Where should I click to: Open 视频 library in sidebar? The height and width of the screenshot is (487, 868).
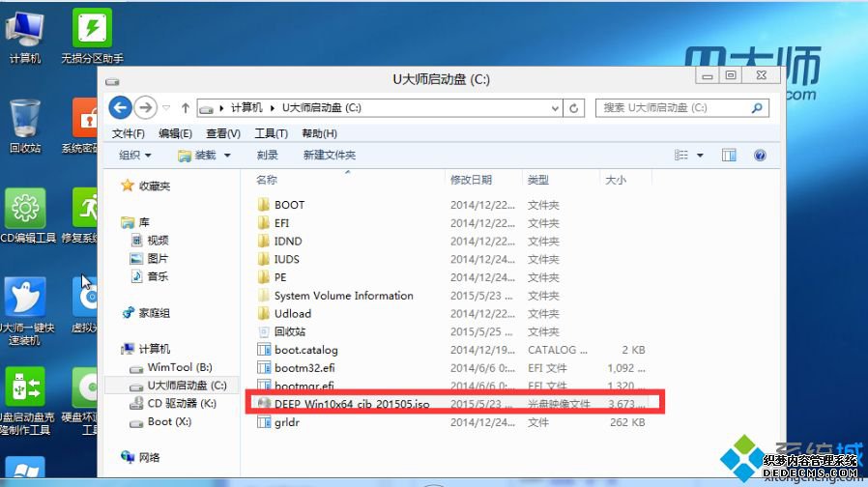[150, 241]
